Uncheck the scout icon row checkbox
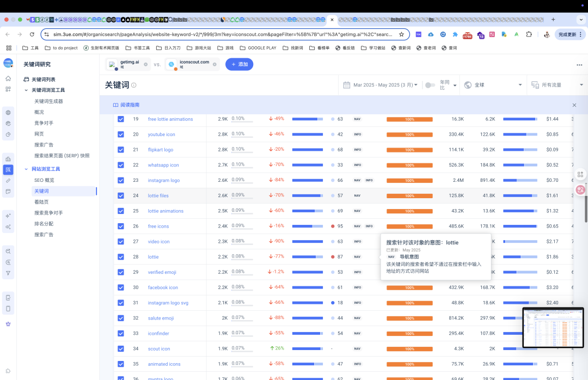 click(121, 348)
